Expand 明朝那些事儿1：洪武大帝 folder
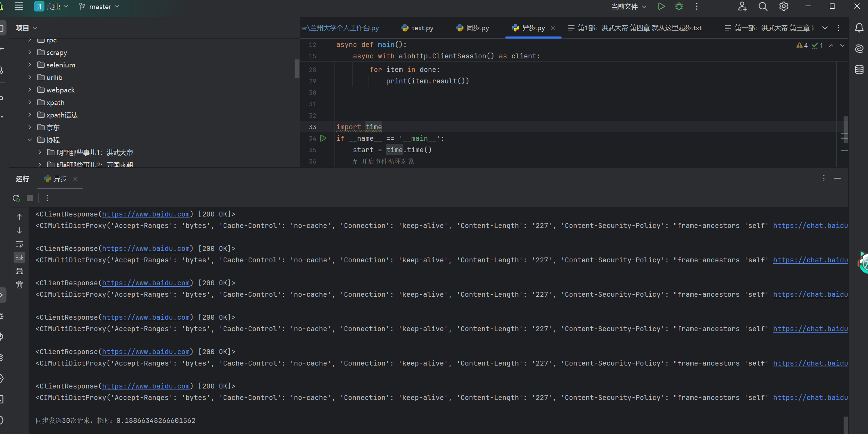Viewport: 868px width, 434px height. click(x=40, y=153)
